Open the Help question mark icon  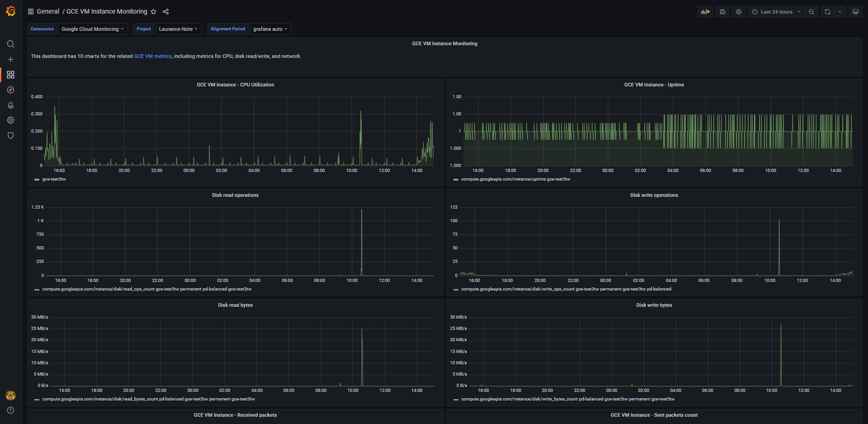click(x=10, y=410)
